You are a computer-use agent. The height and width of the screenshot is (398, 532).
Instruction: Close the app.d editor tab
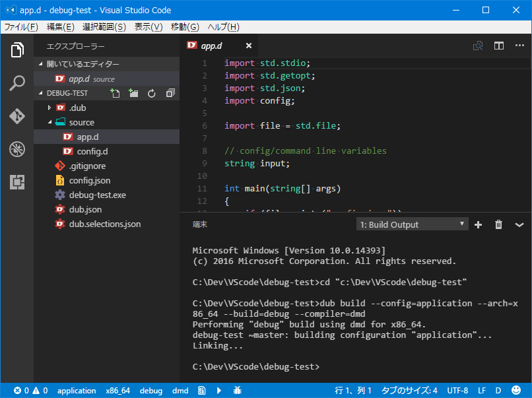click(x=249, y=46)
